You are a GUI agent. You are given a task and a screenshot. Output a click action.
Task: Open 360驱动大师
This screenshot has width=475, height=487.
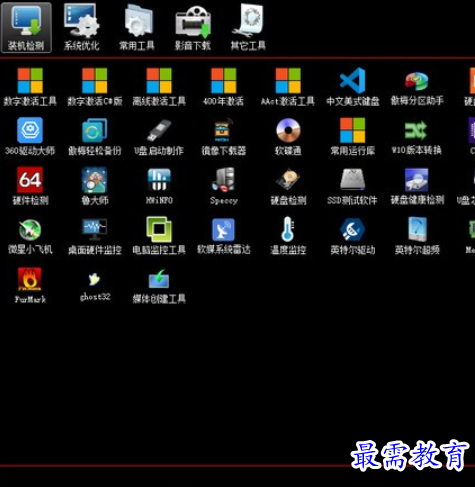click(30, 136)
